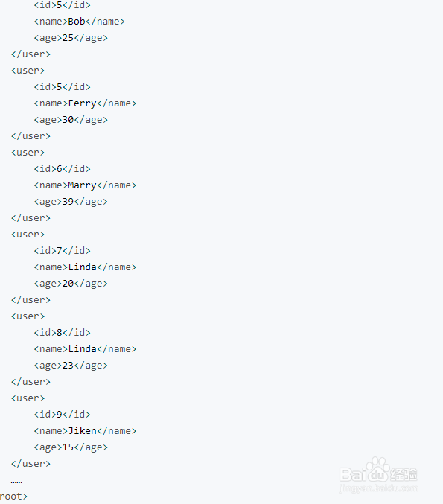Click the last closing user tag

(x=31, y=464)
